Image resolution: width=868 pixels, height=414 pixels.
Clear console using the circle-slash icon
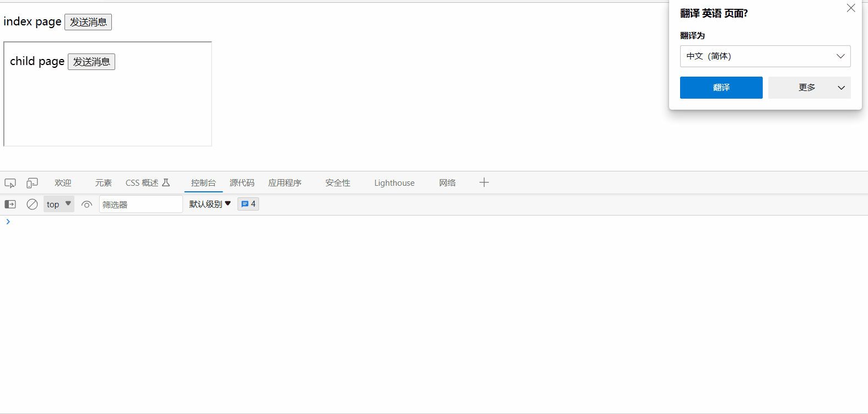[33, 205]
